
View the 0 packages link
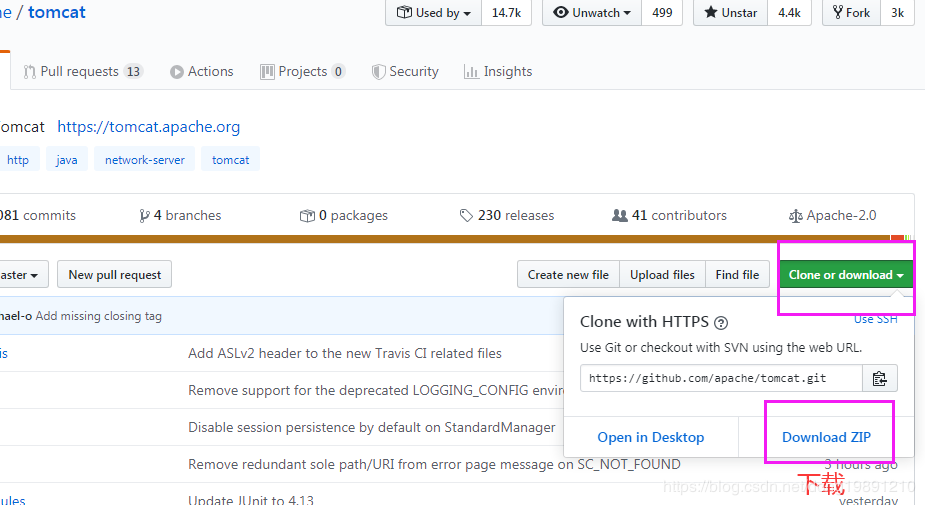pyautogui.click(x=344, y=215)
